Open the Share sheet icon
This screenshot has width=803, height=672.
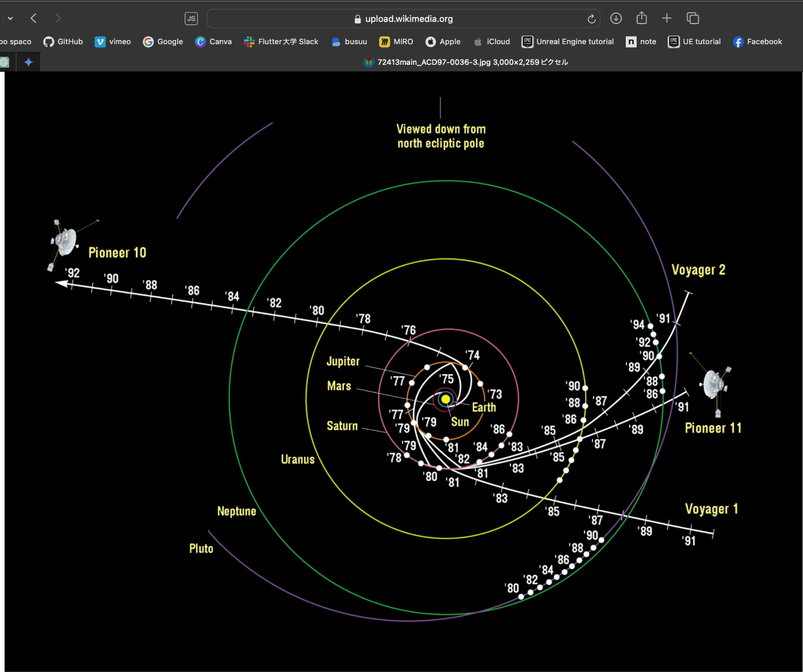point(642,18)
